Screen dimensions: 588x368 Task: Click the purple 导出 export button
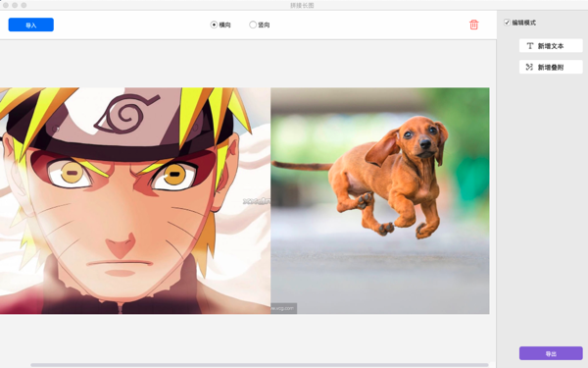[x=551, y=353]
